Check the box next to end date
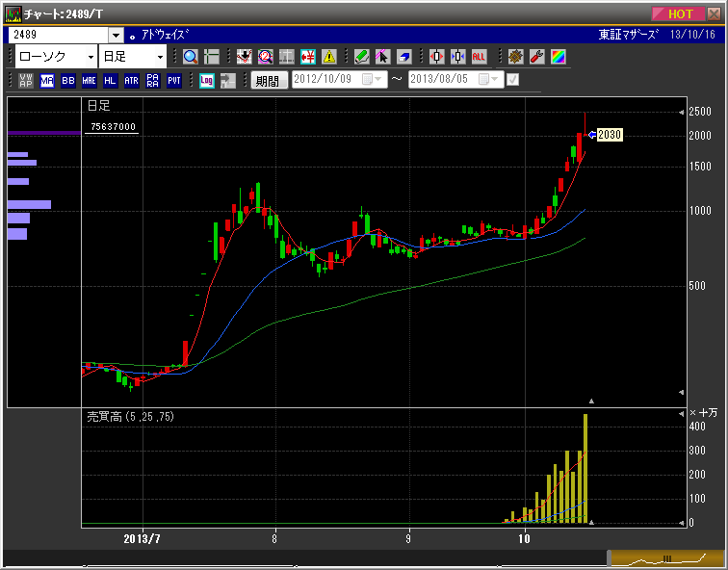Screen dimensions: 728x570 [x=512, y=80]
